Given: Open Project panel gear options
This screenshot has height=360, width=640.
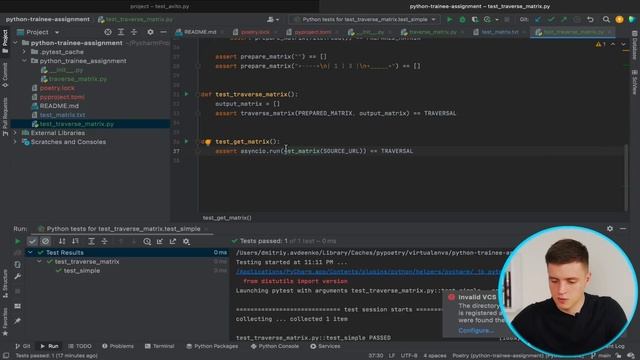Looking at the screenshot, I should pyautogui.click(x=150, y=32).
